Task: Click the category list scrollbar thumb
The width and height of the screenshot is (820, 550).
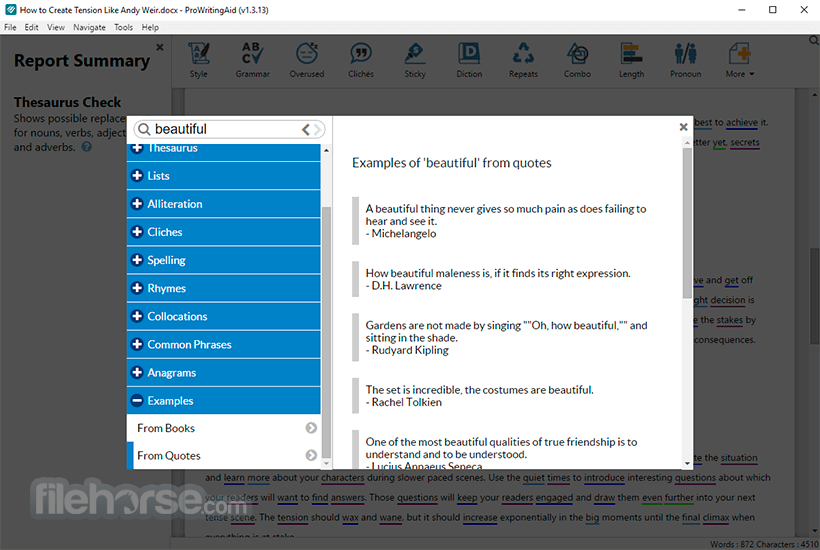Action: pyautogui.click(x=326, y=332)
